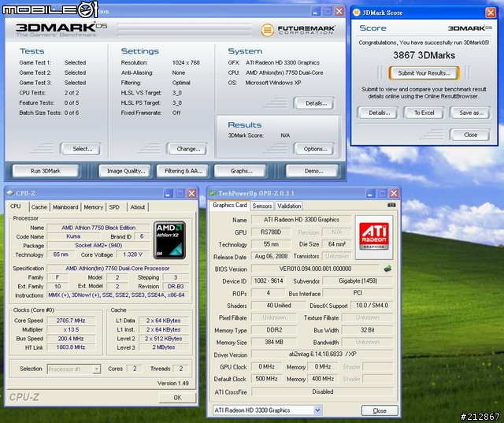Click the Release Date value Aug 06, 2008
The image size is (504, 423).
coord(271,256)
